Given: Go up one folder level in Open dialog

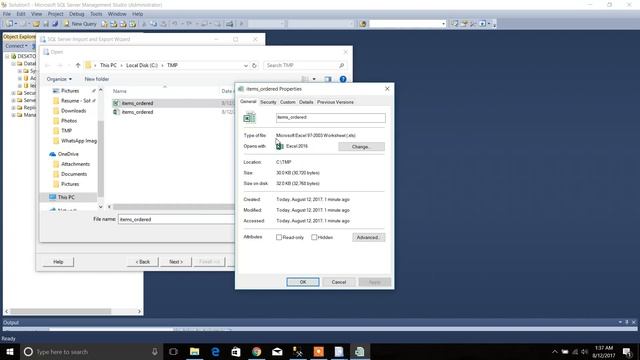Looking at the screenshot, I should tap(78, 65).
